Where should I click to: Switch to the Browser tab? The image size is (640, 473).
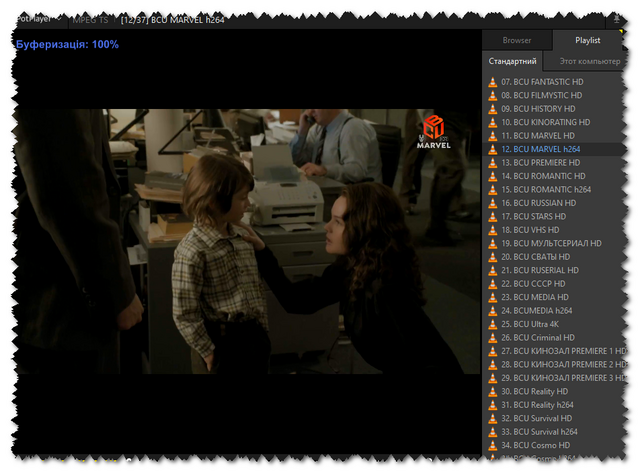pyautogui.click(x=517, y=40)
